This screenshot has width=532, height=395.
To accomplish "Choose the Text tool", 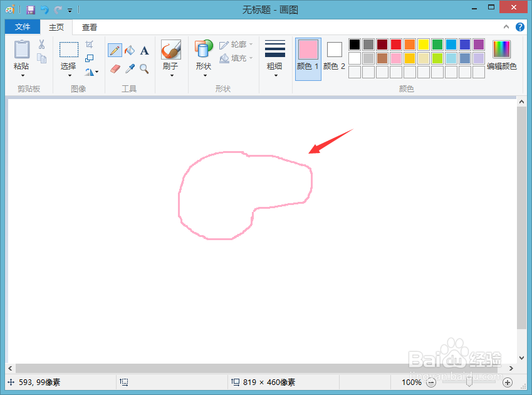I will [143, 50].
